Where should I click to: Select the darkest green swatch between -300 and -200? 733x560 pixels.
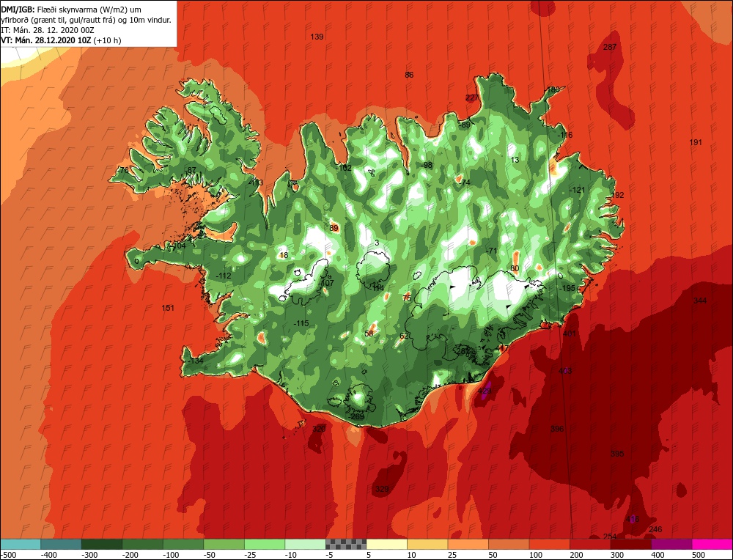[x=102, y=544]
